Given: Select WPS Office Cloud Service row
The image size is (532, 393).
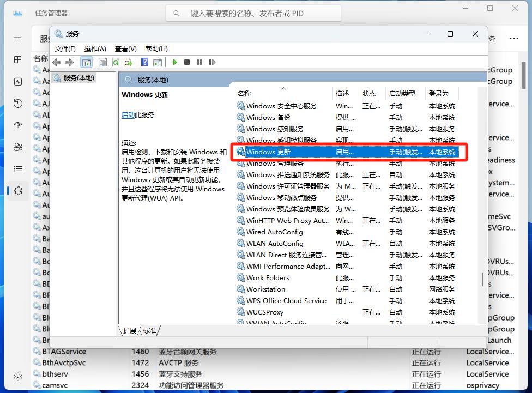Looking at the screenshot, I should pyautogui.click(x=347, y=301).
